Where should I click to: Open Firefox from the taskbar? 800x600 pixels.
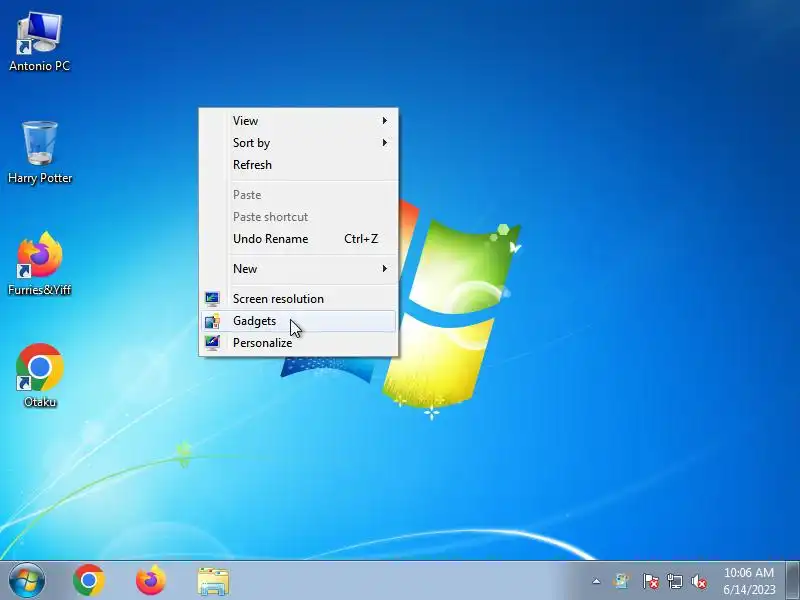(x=151, y=581)
